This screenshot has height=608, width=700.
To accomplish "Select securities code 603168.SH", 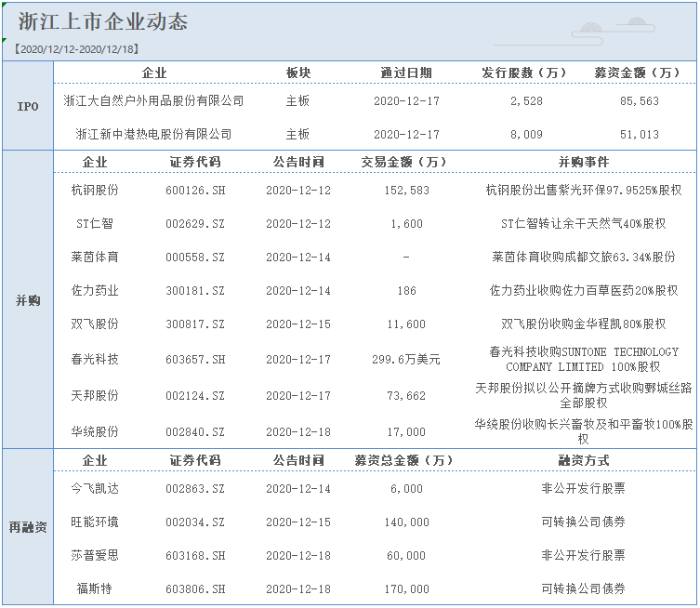I will click(195, 556).
